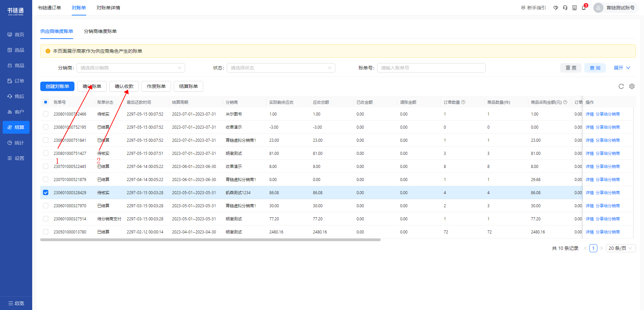Uncheck the row for bill 230601000328429
The height and width of the screenshot is (310, 644).
pyautogui.click(x=46, y=193)
